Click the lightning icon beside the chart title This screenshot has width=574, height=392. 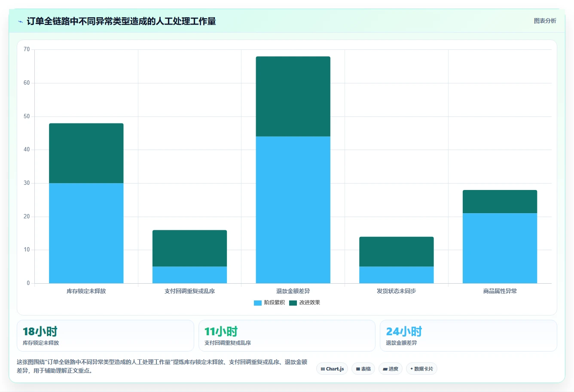[x=20, y=21]
